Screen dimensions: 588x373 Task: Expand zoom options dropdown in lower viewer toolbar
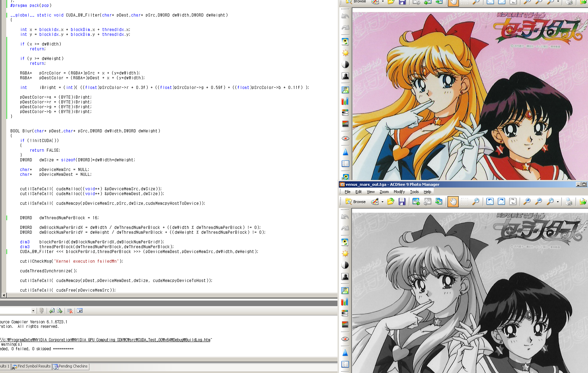(x=558, y=202)
